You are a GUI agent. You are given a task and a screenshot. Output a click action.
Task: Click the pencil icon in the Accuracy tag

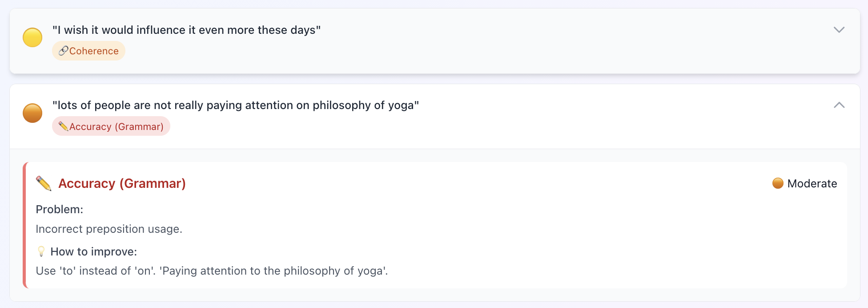pyautogui.click(x=64, y=126)
